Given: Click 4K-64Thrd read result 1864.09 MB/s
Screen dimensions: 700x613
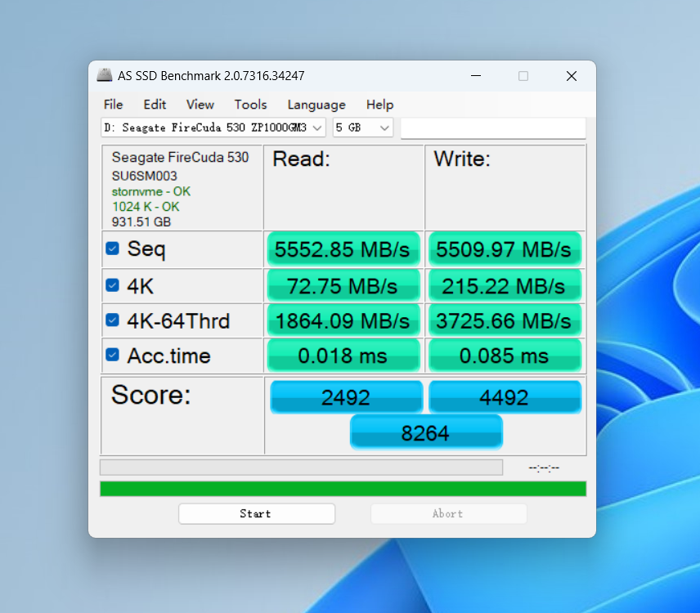Looking at the screenshot, I should point(343,320).
